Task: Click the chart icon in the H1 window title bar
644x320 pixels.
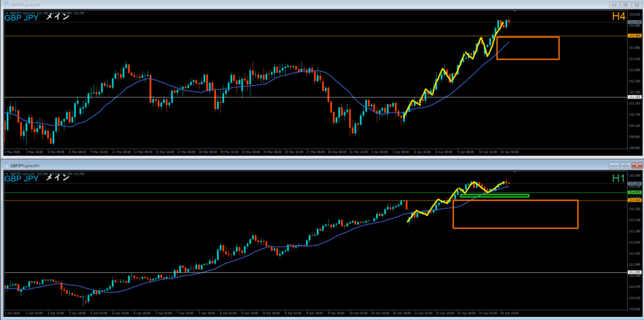Action: click(4, 164)
